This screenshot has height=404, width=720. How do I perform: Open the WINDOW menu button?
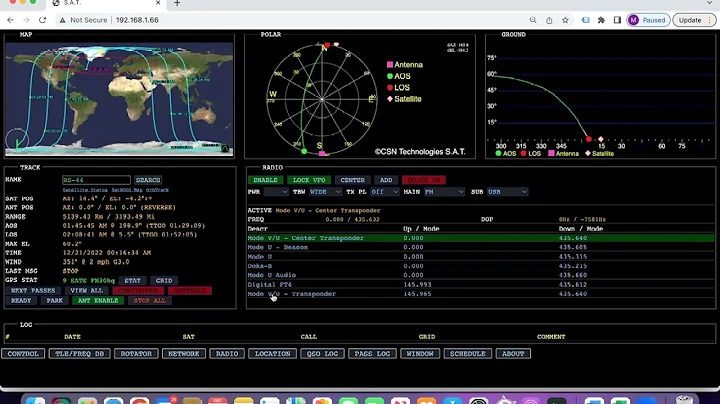[420, 354]
